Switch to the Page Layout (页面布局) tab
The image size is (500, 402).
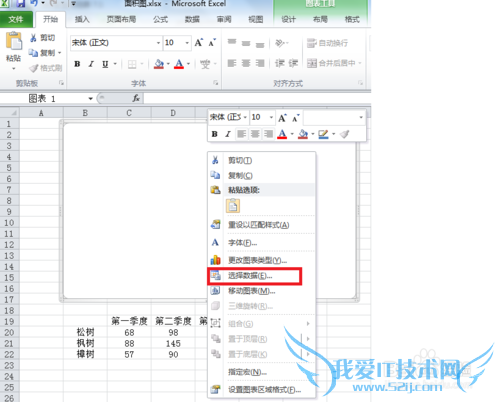(x=121, y=19)
